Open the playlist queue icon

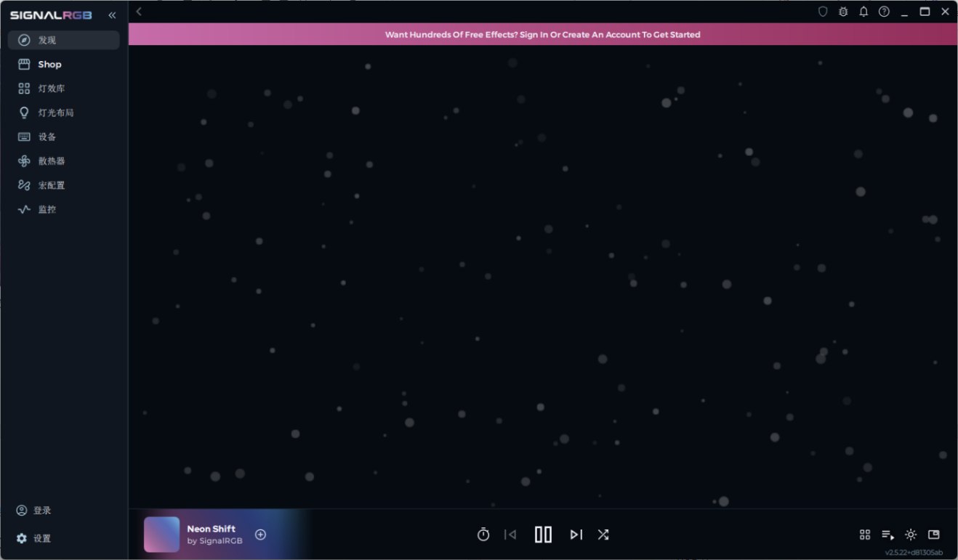887,535
